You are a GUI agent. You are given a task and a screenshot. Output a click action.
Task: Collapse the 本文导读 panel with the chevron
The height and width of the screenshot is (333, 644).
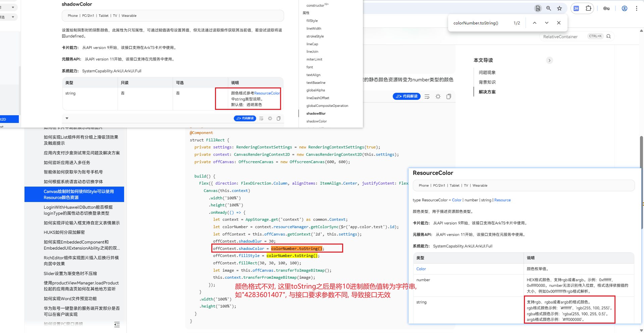tap(549, 60)
